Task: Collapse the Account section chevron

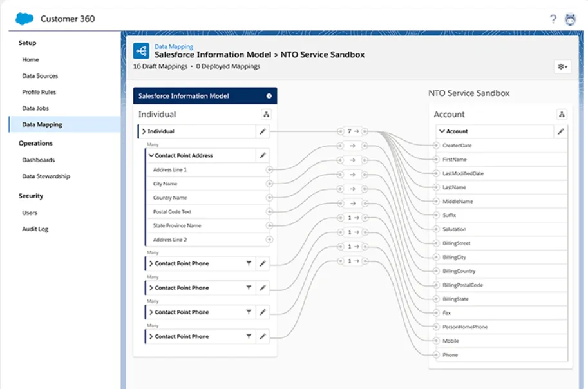Action: (442, 131)
